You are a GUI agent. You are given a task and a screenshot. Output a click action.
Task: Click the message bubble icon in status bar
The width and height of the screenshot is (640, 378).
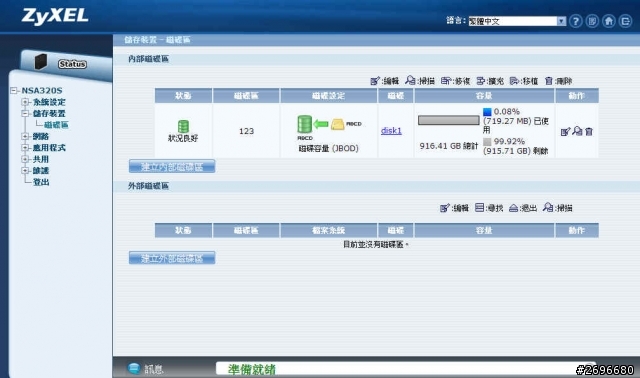click(x=134, y=368)
